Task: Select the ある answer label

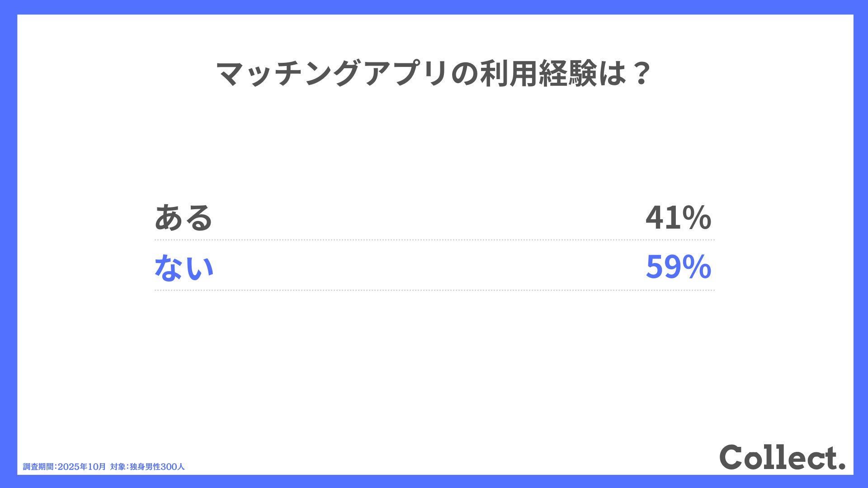Action: coord(184,218)
